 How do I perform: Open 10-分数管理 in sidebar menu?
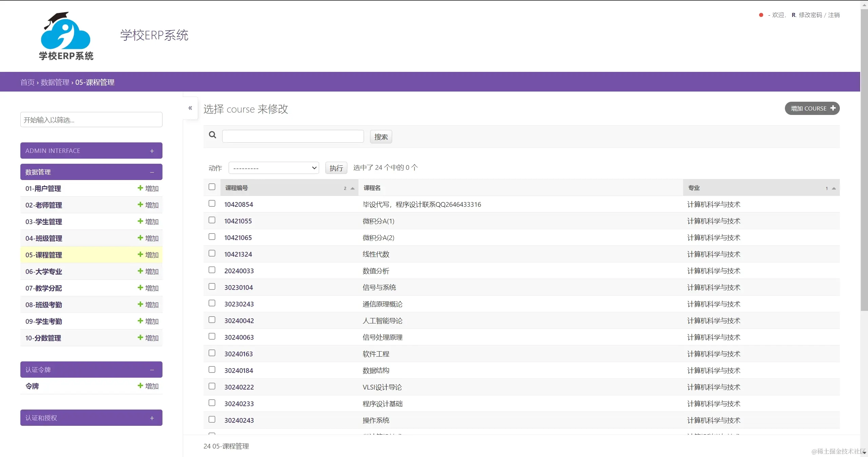pos(43,338)
